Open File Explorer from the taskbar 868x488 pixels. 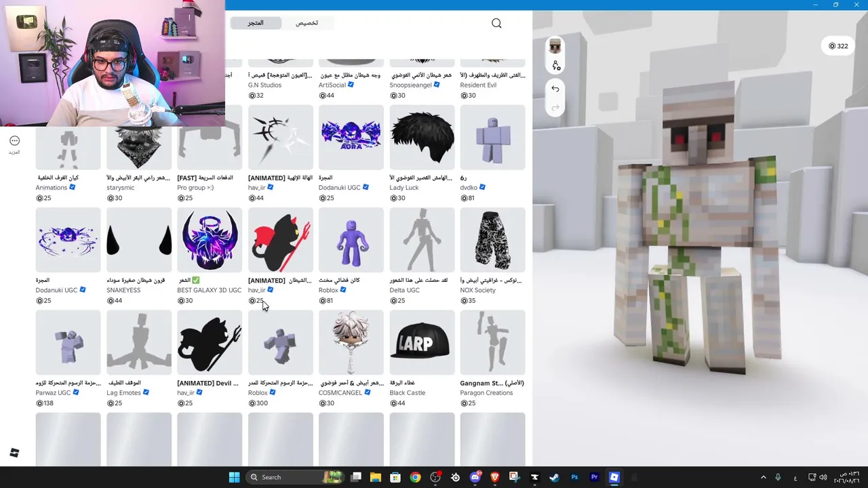coord(376,477)
